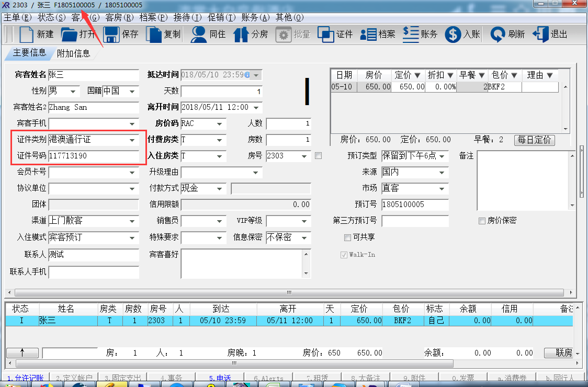
Task: Open the 档案(P) menu in the menu bar
Action: [154, 18]
